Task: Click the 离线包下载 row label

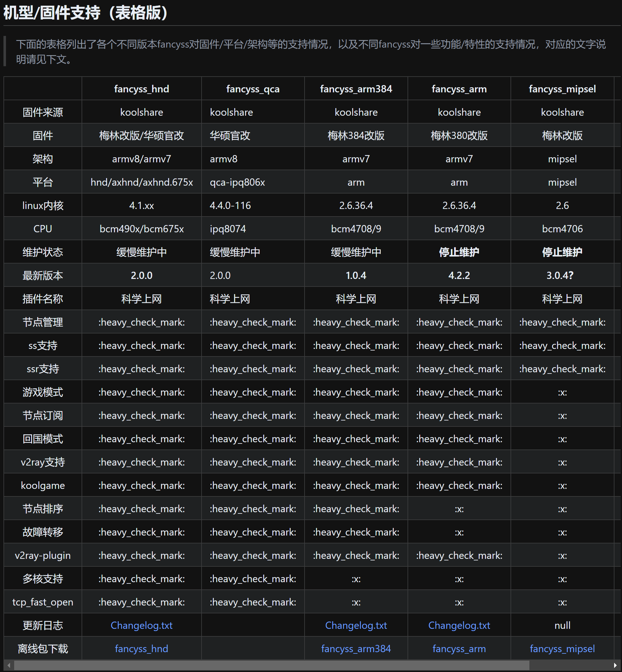Action: pos(43,649)
